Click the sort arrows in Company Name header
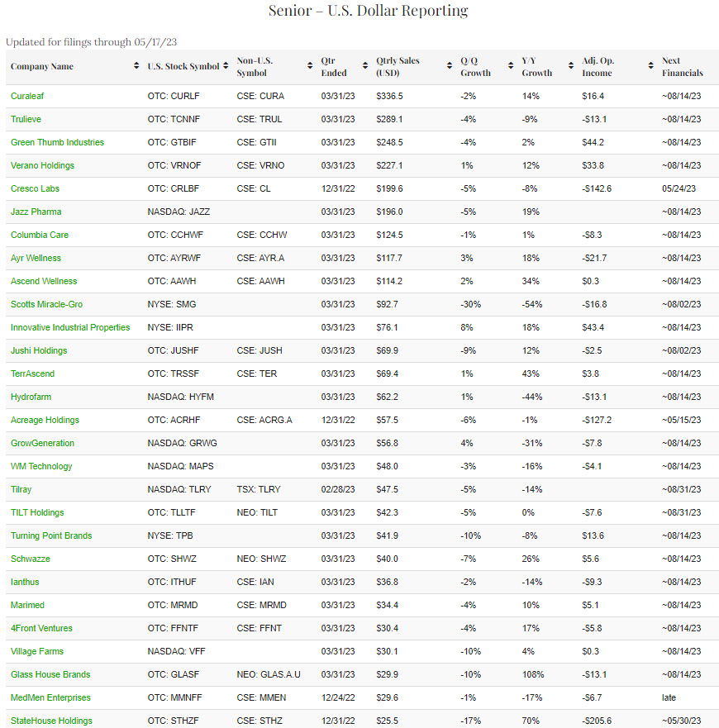This screenshot has width=719, height=728. pyautogui.click(x=136, y=66)
